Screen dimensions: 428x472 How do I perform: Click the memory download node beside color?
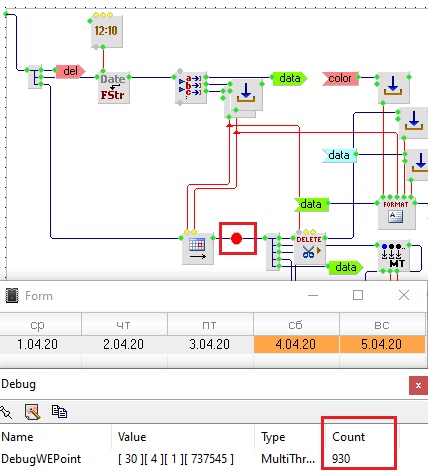(394, 87)
